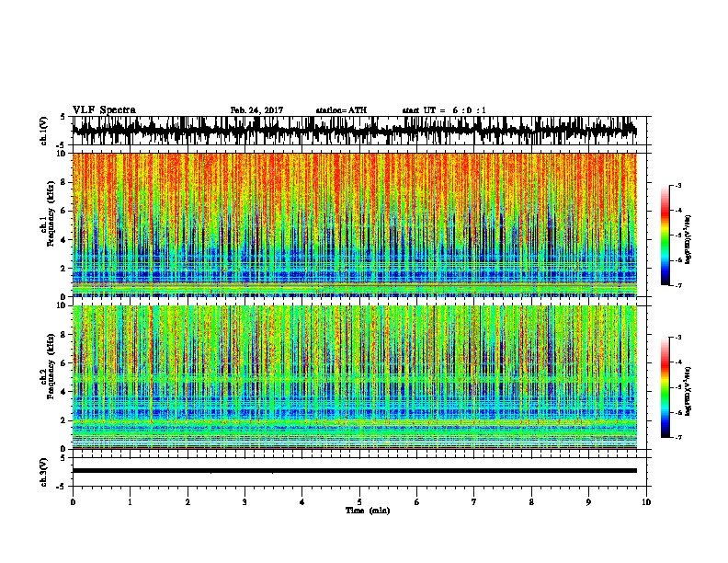The height and width of the screenshot is (563, 728).
Task: Click the '4' kHz tick on the ch.1 frequency axis
Action: (64, 240)
